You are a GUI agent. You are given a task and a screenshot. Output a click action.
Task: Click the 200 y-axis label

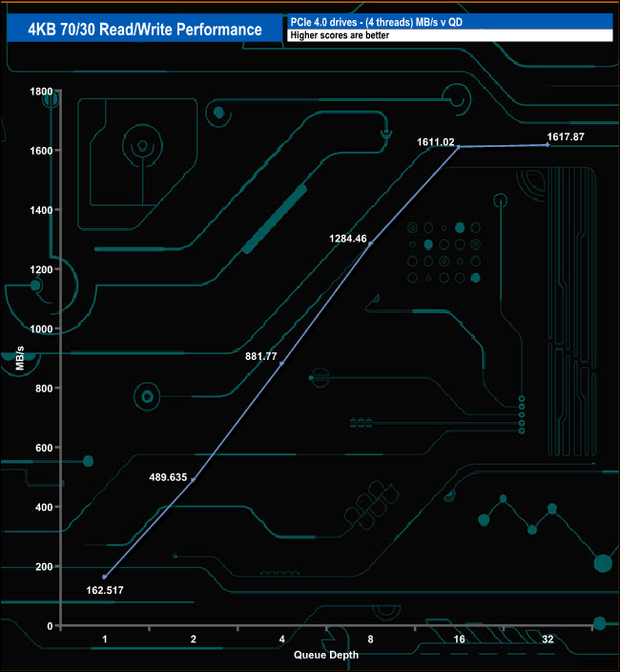44,567
